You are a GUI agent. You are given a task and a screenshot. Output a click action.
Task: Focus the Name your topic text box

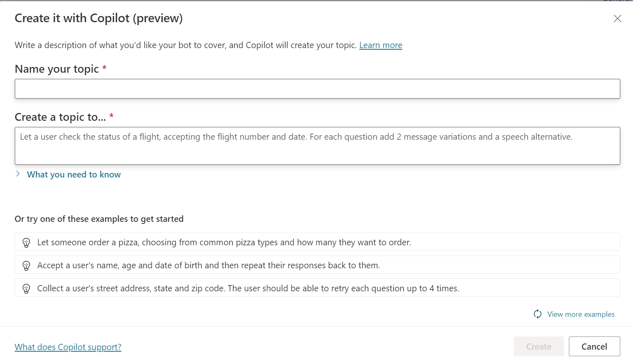pyautogui.click(x=317, y=89)
